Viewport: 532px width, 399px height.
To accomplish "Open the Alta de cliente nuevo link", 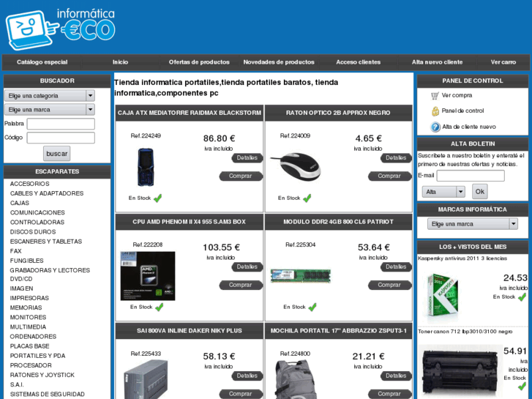I will tap(469, 127).
